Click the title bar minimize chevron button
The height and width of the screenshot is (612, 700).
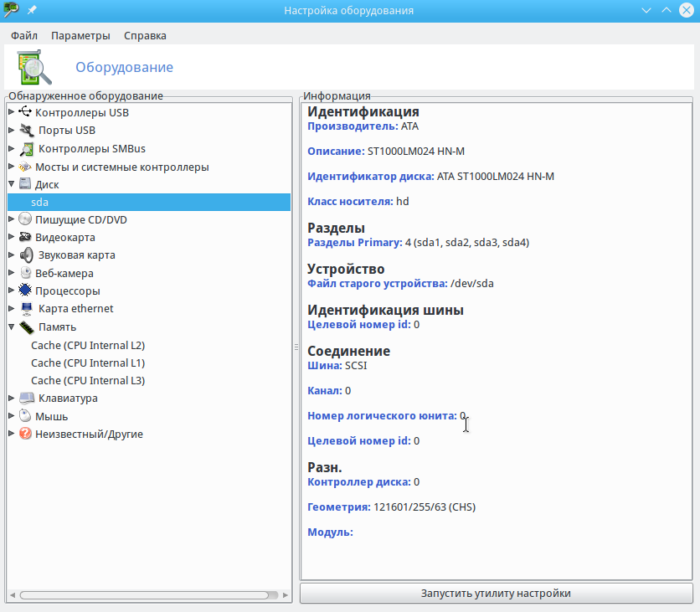pyautogui.click(x=646, y=10)
